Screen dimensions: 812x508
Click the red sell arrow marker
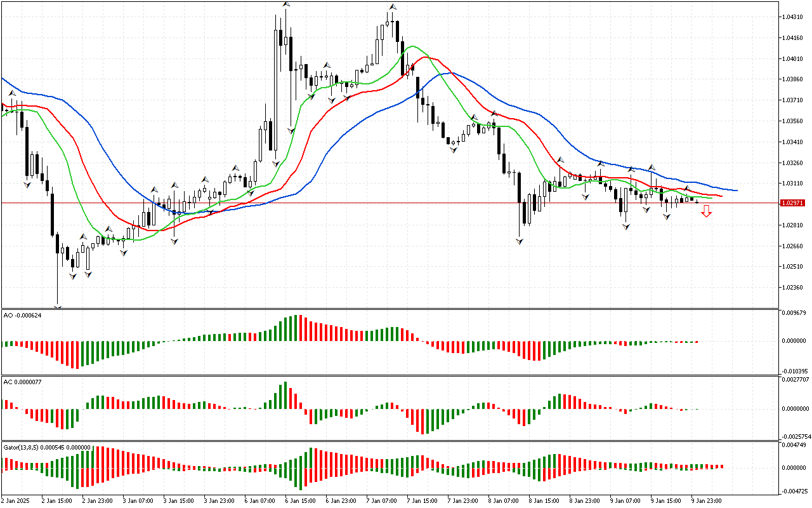[x=706, y=211]
